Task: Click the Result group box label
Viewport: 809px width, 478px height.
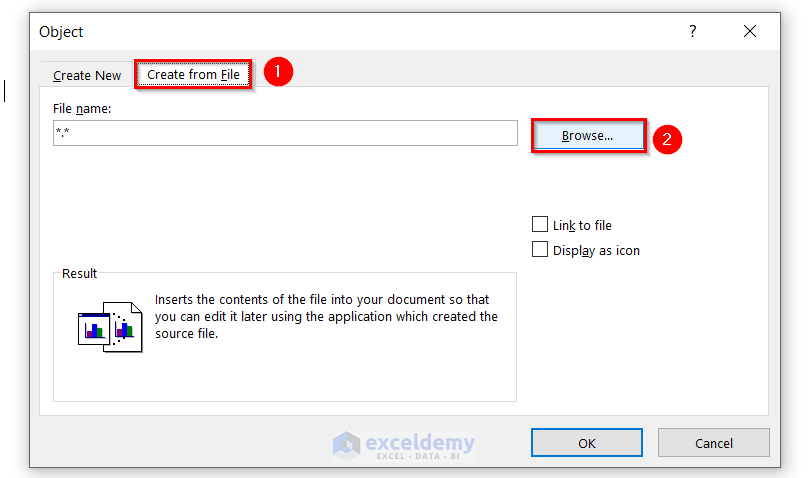Action: tap(80, 274)
